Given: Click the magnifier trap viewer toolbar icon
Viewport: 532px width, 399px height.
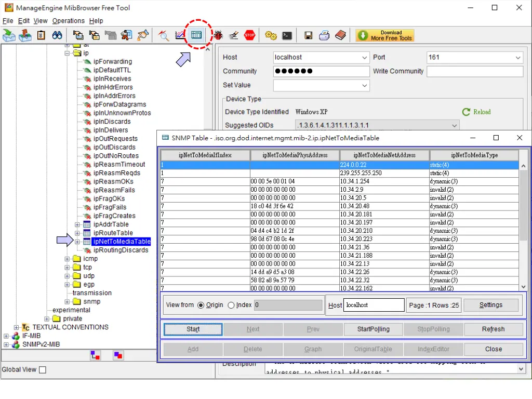Looking at the screenshot, I should click(164, 35).
